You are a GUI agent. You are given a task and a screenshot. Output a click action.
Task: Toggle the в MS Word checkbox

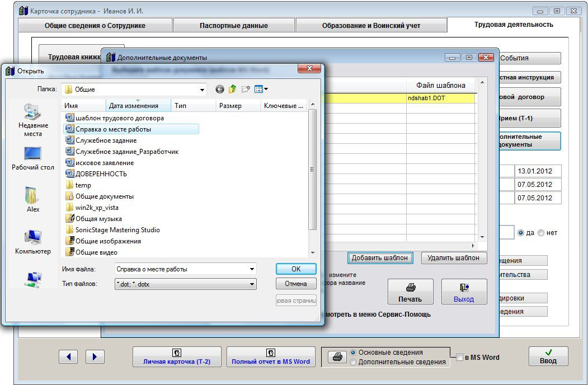coord(459,358)
